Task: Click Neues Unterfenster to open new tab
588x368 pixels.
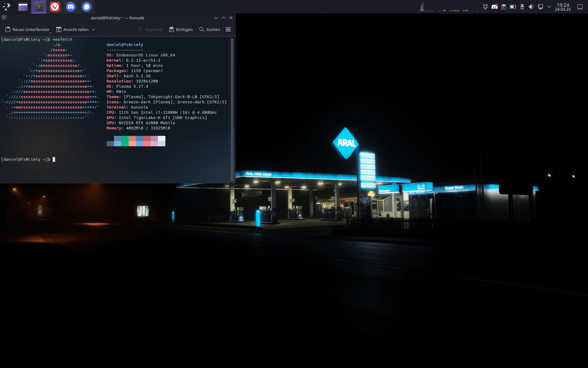Action: pos(27,29)
